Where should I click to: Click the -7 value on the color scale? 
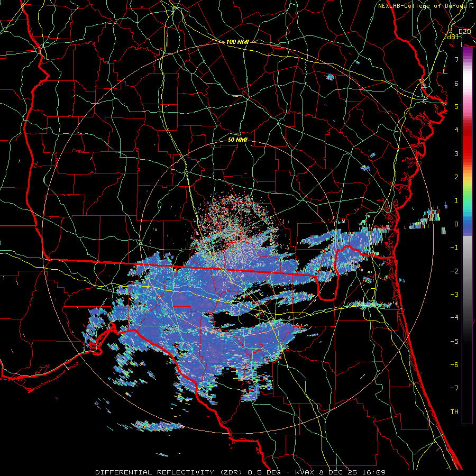(x=454, y=388)
